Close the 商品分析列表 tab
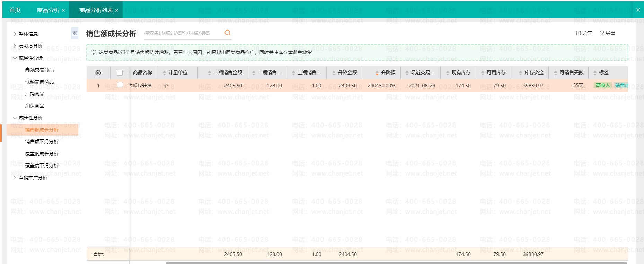The height and width of the screenshot is (264, 644). point(117,10)
